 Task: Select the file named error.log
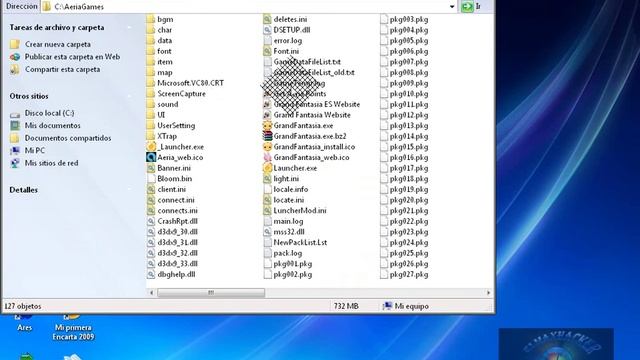(287, 40)
